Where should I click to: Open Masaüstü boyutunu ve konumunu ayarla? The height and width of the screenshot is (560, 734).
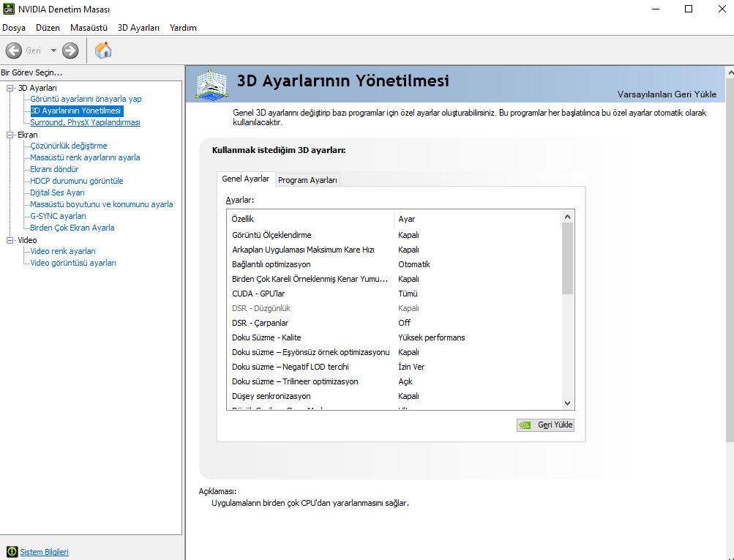click(x=102, y=204)
